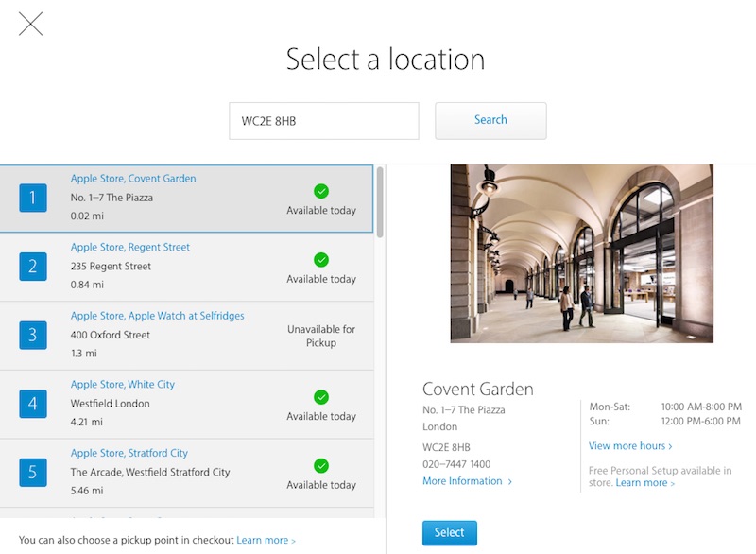Click the 0.84 mi distance
The image size is (756, 554).
point(87,285)
